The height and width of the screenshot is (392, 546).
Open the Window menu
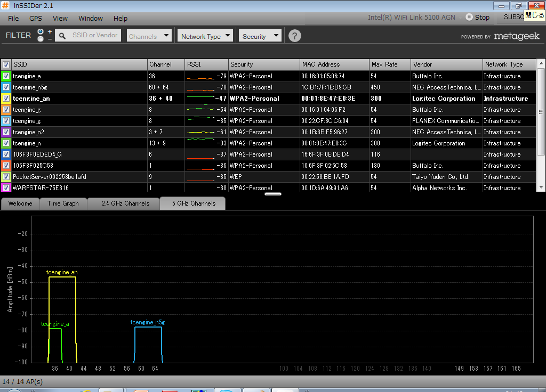[91, 19]
